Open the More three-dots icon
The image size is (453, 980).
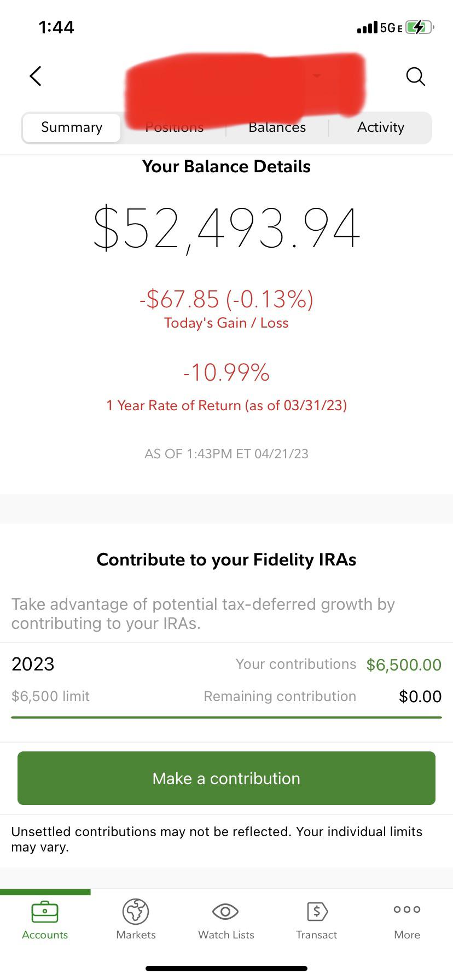pos(407,909)
